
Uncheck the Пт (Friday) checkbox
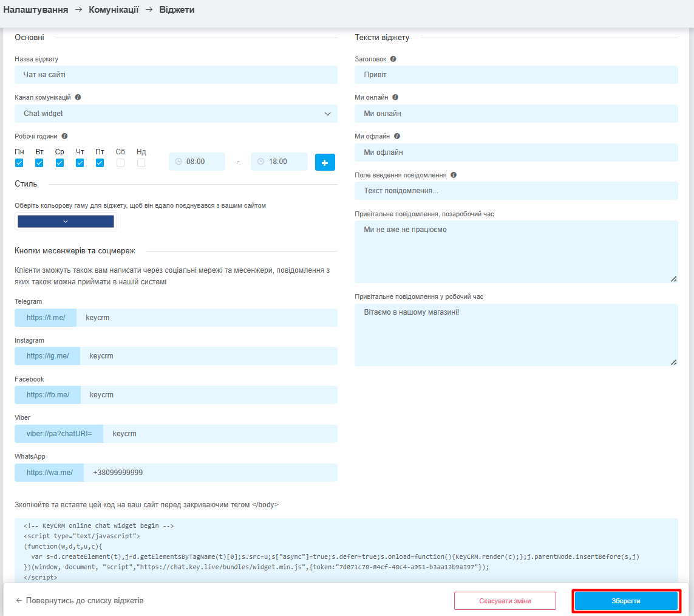(x=100, y=163)
